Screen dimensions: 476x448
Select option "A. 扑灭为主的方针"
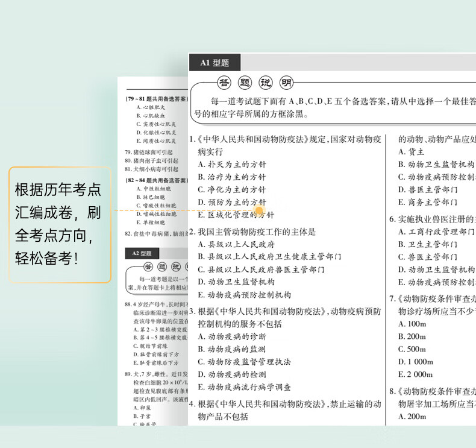tap(232, 164)
